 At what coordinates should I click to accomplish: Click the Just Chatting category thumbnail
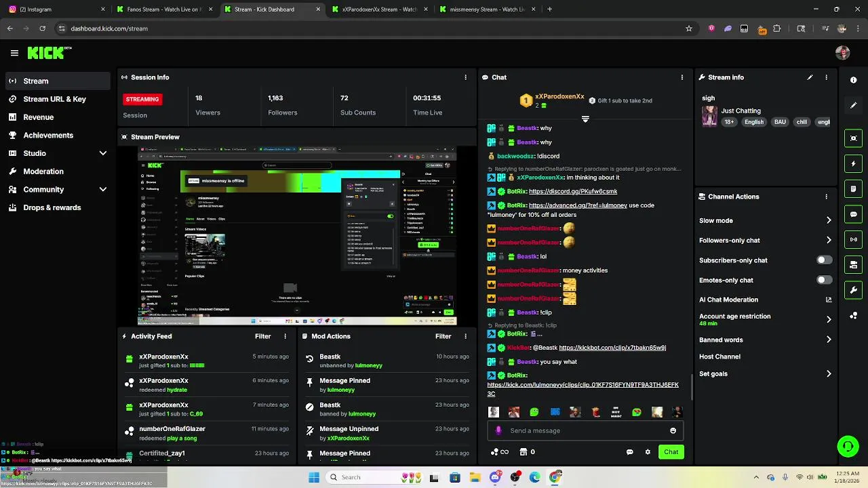[x=709, y=116]
